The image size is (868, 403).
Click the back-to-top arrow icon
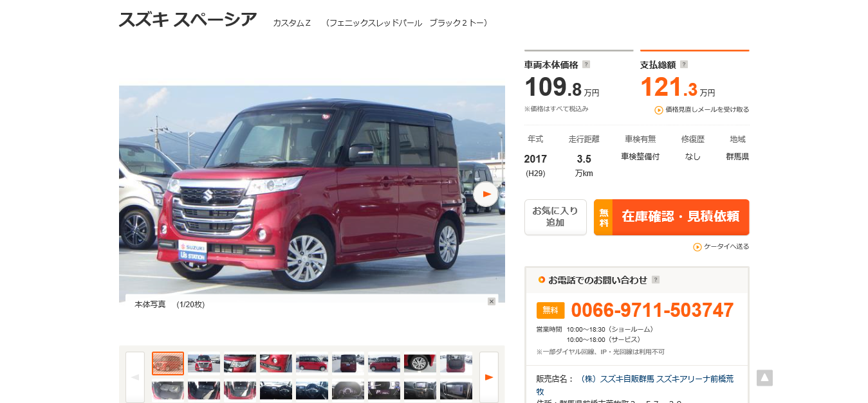point(764,378)
